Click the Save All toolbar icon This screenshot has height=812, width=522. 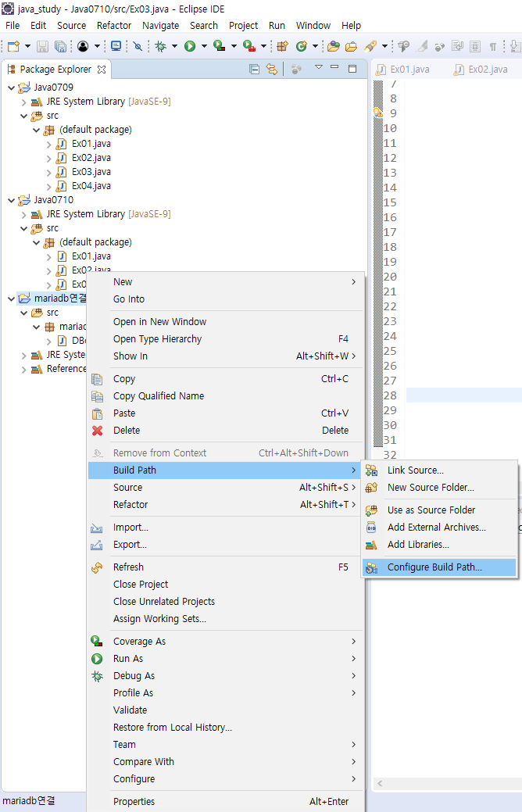coord(61,47)
